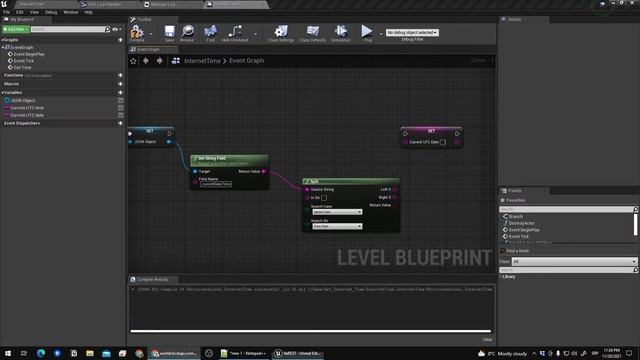
Task: Open the Search Dir dropdown on Split
Action: click(x=337, y=227)
